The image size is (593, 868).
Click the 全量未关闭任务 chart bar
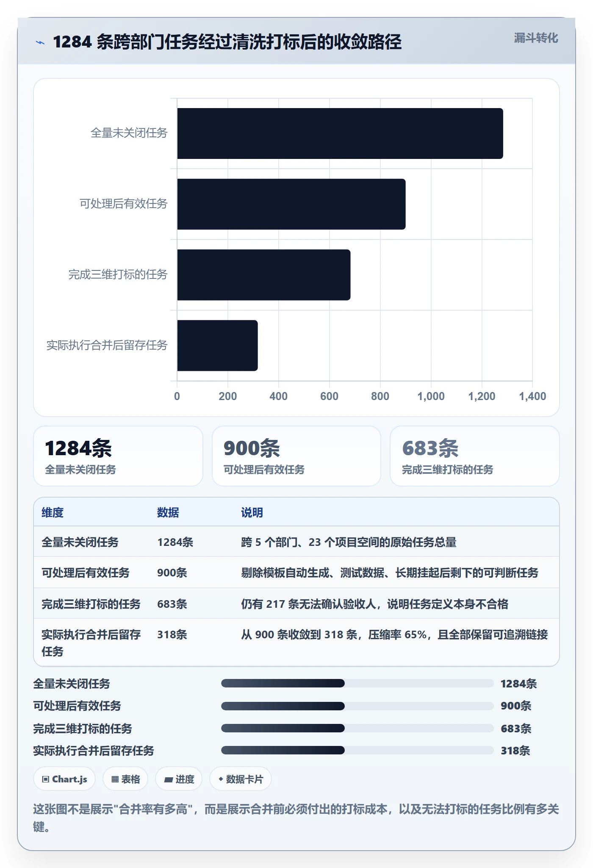(x=340, y=134)
